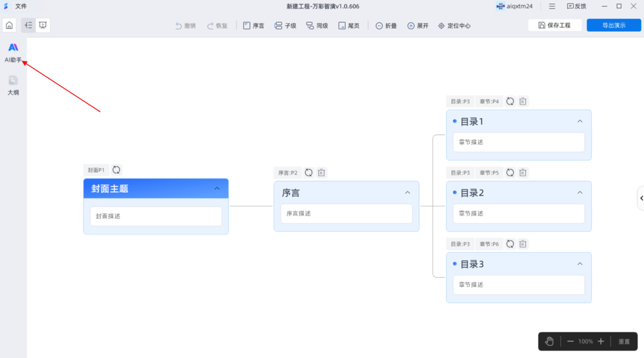Open the 文件 menu
This screenshot has width=644, height=358.
tap(21, 6)
